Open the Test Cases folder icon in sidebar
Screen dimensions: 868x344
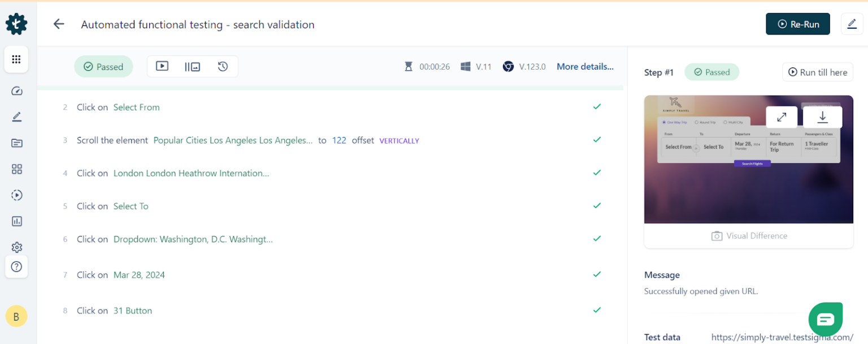click(16, 143)
